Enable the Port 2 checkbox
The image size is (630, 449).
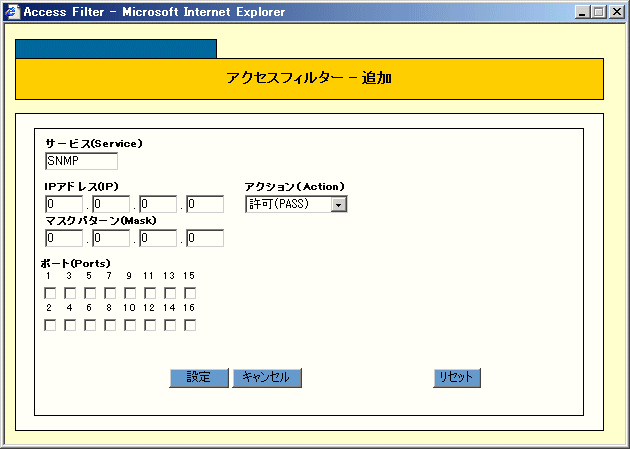50,325
